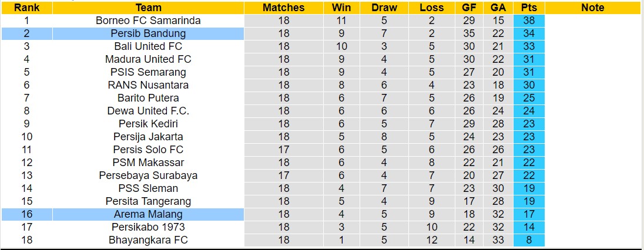Select the Win column header
The height and width of the screenshot is (250, 644).
click(341, 8)
